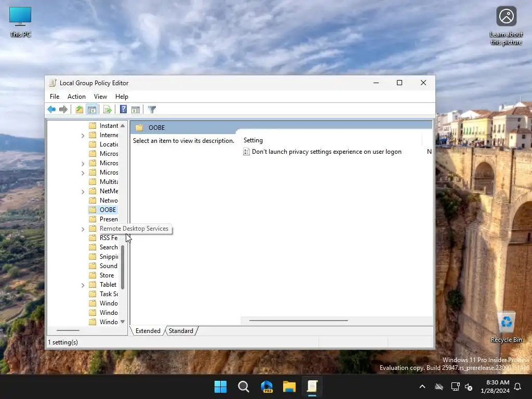This screenshot has height=399, width=532.
Task: Open the Windows Start menu
Action: point(220,387)
